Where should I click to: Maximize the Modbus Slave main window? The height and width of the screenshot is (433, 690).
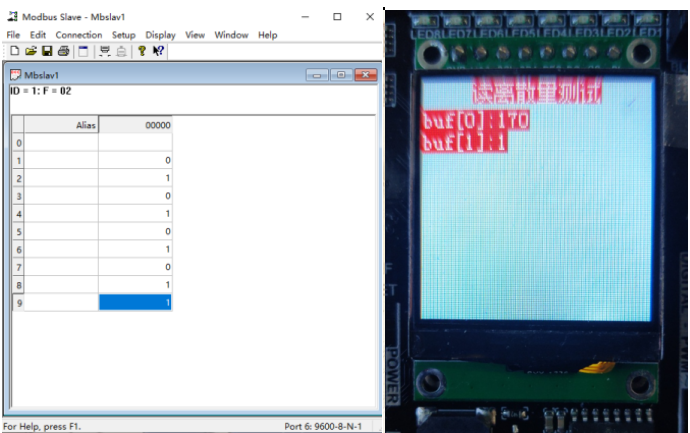click(337, 17)
